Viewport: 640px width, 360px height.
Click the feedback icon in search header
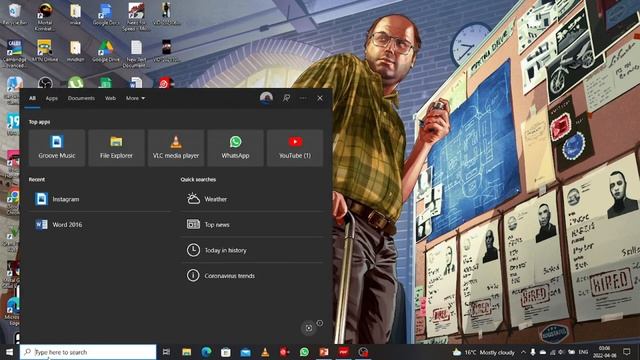[x=287, y=98]
